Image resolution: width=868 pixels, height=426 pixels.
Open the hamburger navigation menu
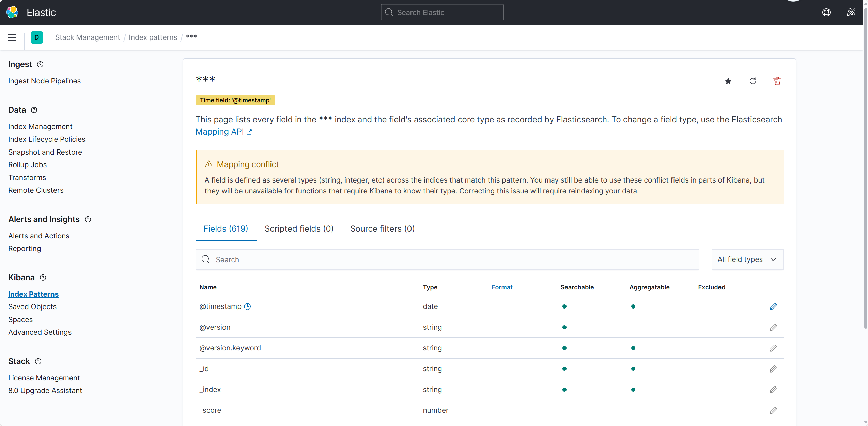[x=12, y=37]
